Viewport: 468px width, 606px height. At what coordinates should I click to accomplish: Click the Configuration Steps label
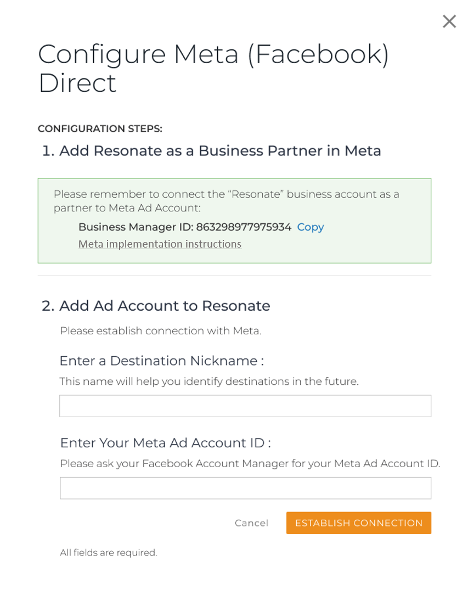point(100,129)
